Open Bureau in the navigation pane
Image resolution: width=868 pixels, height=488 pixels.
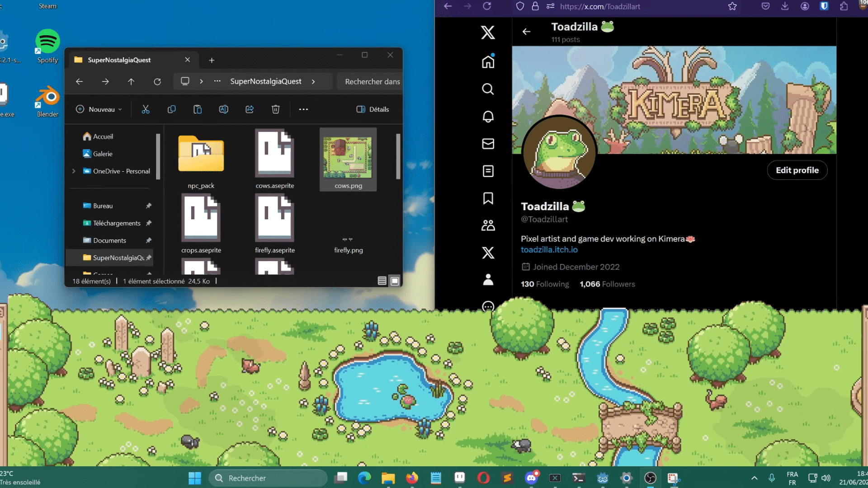coord(98,206)
